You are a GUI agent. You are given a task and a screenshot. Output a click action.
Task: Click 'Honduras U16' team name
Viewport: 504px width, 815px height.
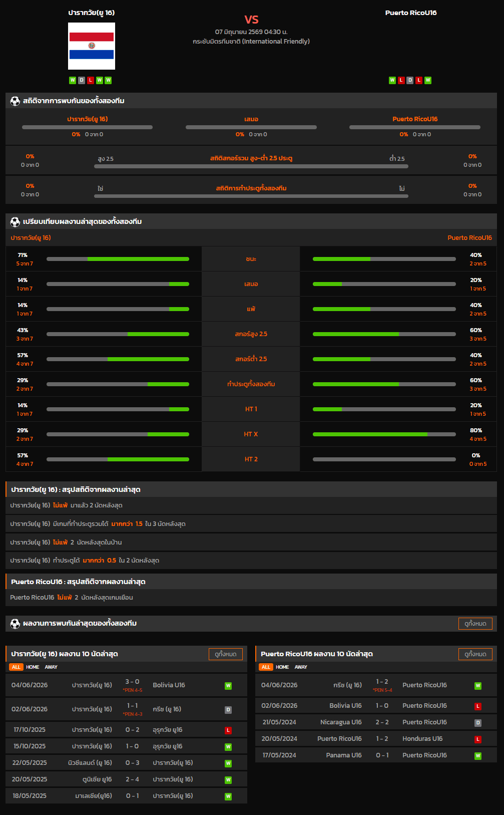422,739
